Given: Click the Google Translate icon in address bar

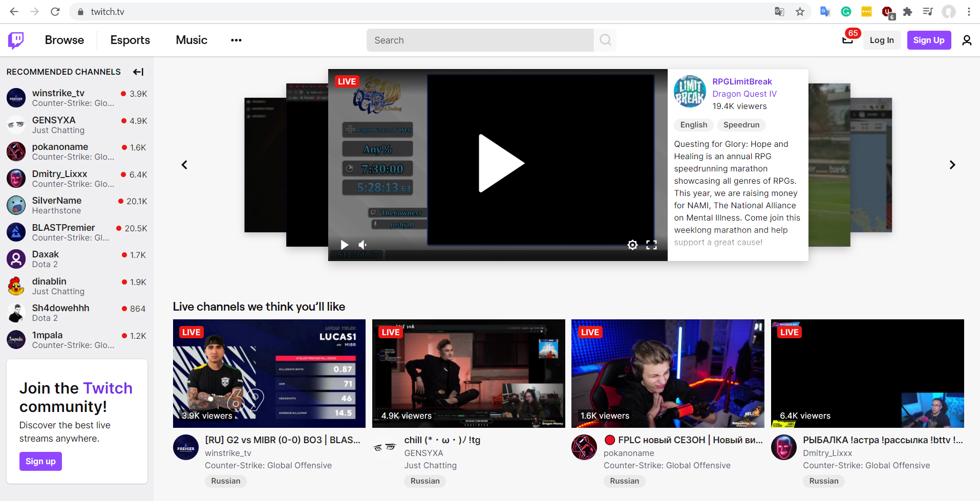Looking at the screenshot, I should [x=779, y=12].
